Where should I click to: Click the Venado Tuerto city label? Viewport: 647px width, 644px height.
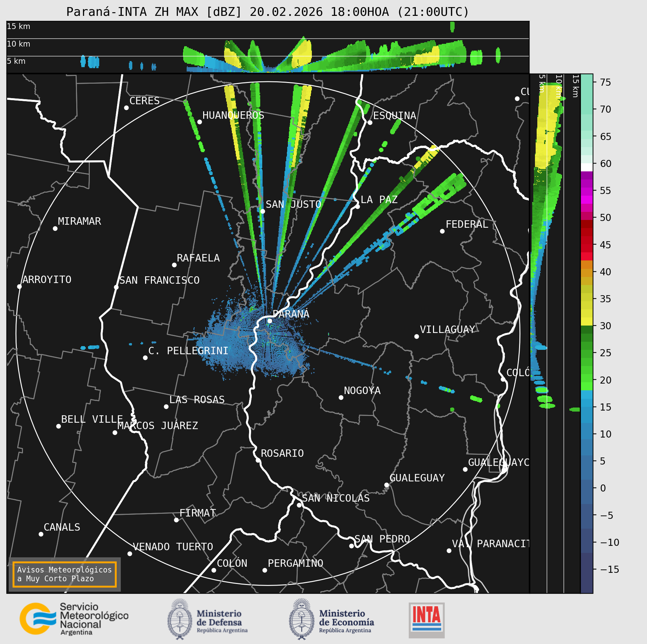[x=173, y=547]
